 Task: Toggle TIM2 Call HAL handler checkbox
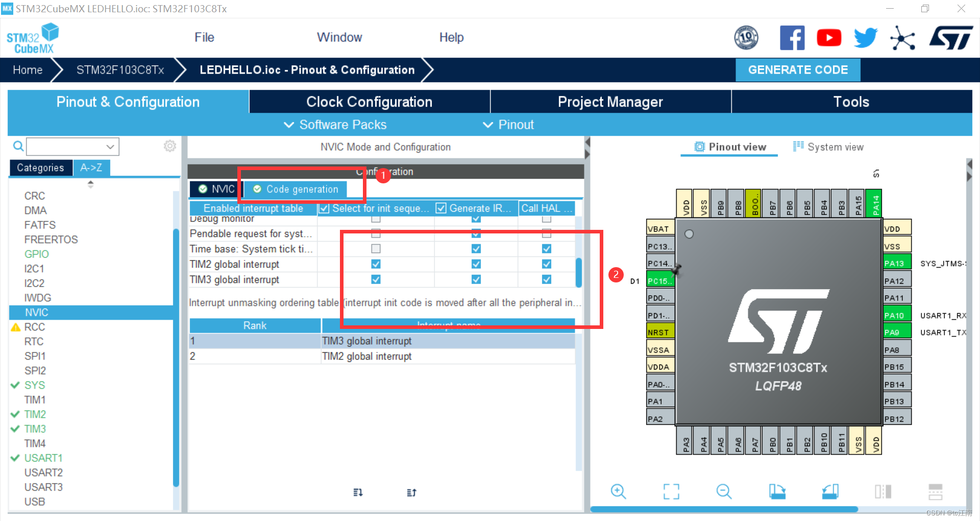coord(547,264)
